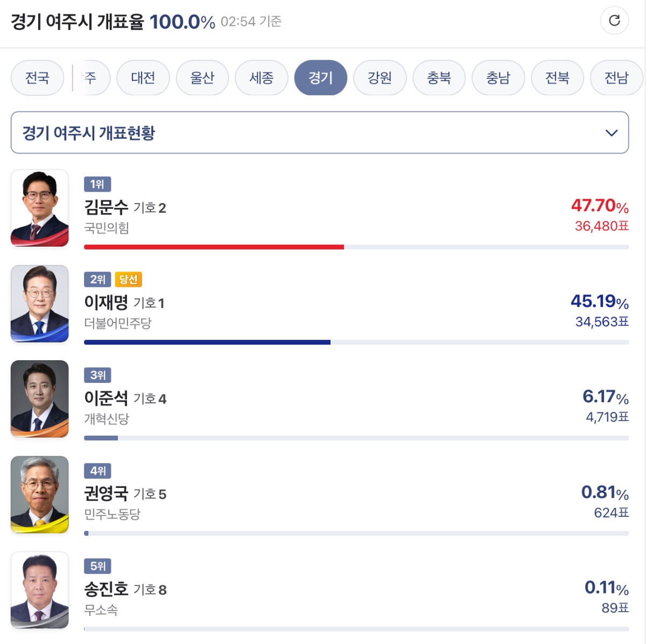Viewport: 646px width, 644px height.
Task: Open the 세종 region tab
Action: 262,78
